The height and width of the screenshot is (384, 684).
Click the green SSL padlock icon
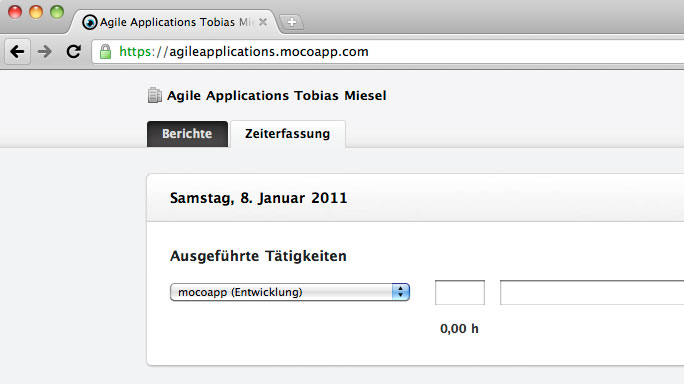tap(105, 51)
